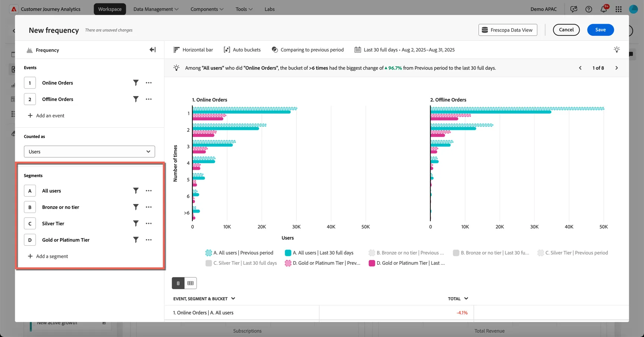Image resolution: width=644 pixels, height=337 pixels.
Task: Toggle legend D. Gold or Platinum Tier Last swatch
Action: (372, 263)
